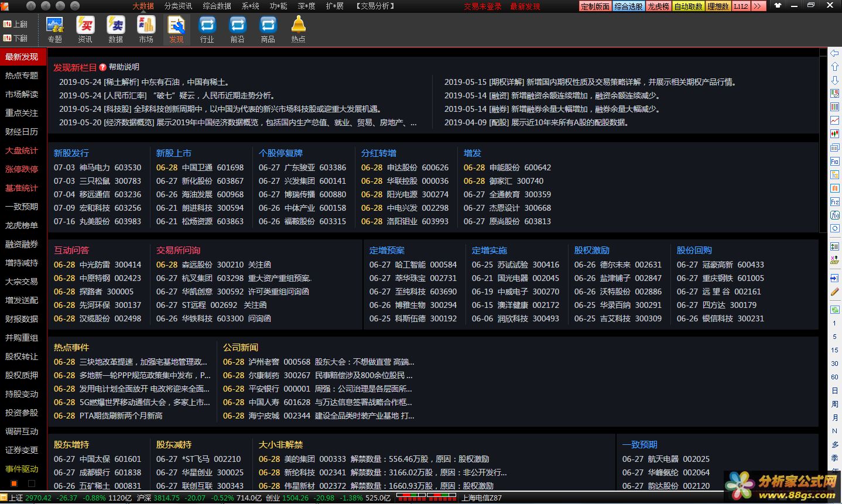Click 帮助说明 help link

tap(124, 67)
